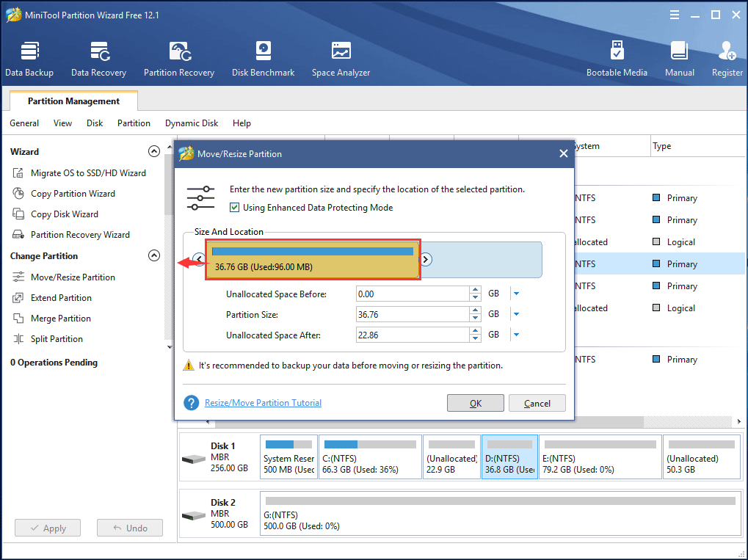Image resolution: width=748 pixels, height=560 pixels.
Task: Click the Undo button
Action: [x=130, y=528]
